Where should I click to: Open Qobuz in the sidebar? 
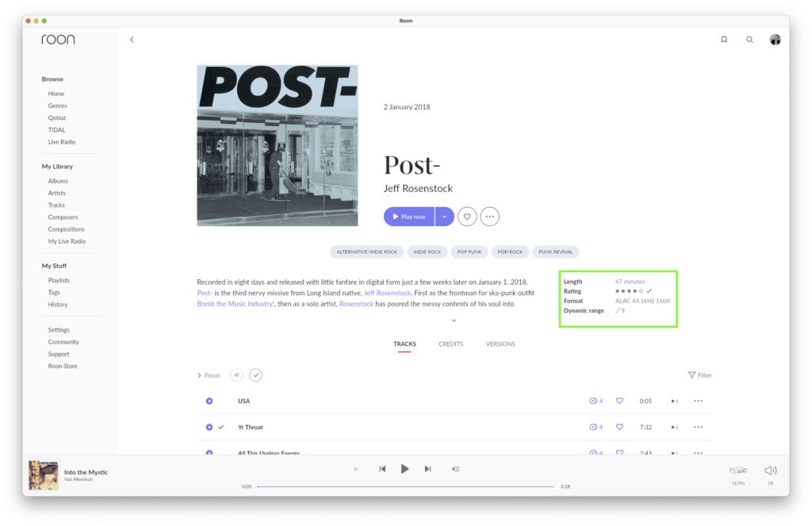click(57, 117)
